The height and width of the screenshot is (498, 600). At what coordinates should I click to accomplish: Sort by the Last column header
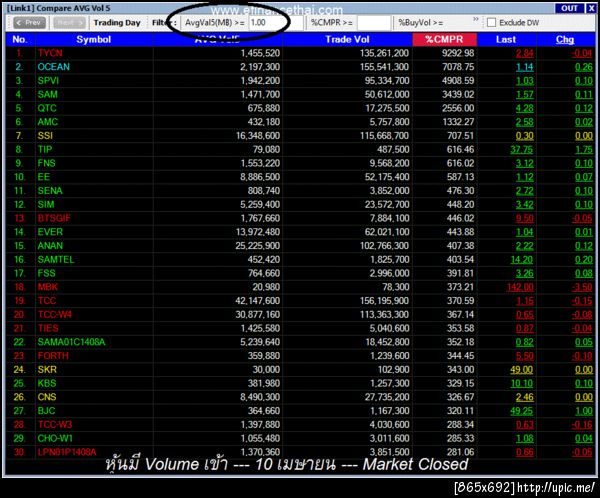506,39
